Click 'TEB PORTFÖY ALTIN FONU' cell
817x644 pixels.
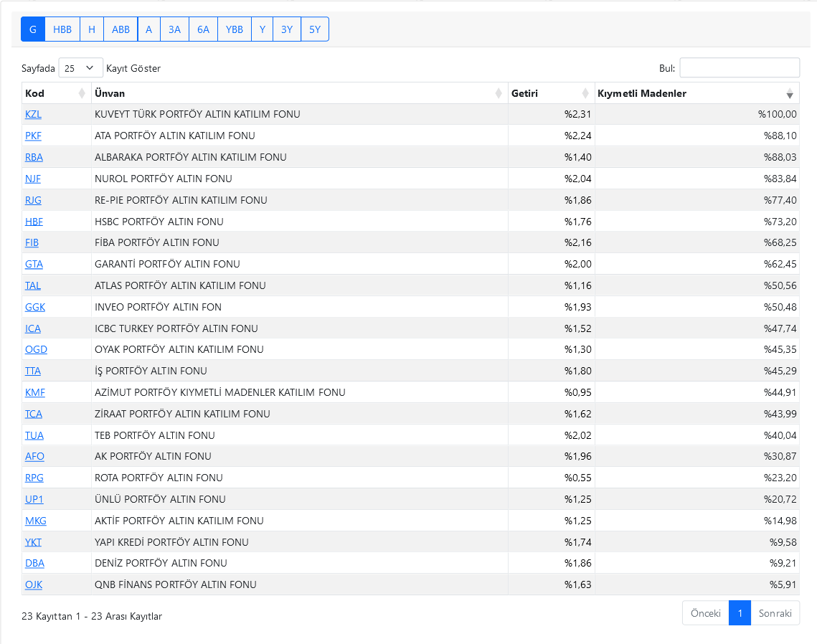300,435
